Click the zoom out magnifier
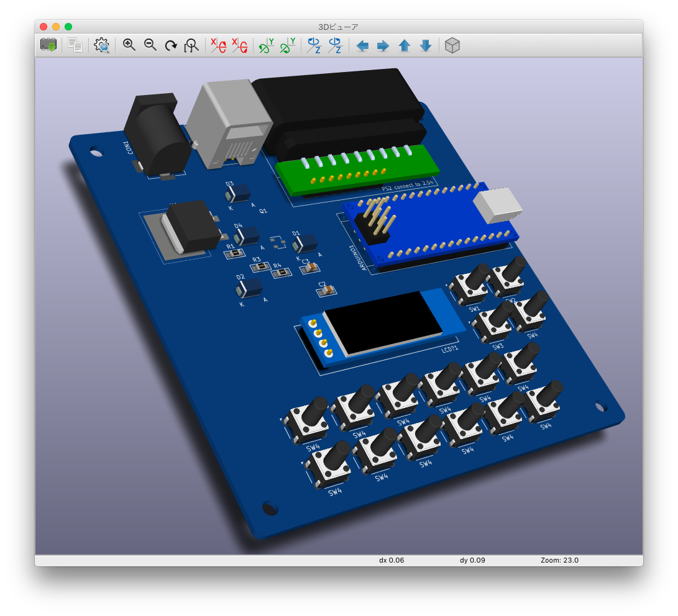The image size is (678, 616). [x=150, y=45]
